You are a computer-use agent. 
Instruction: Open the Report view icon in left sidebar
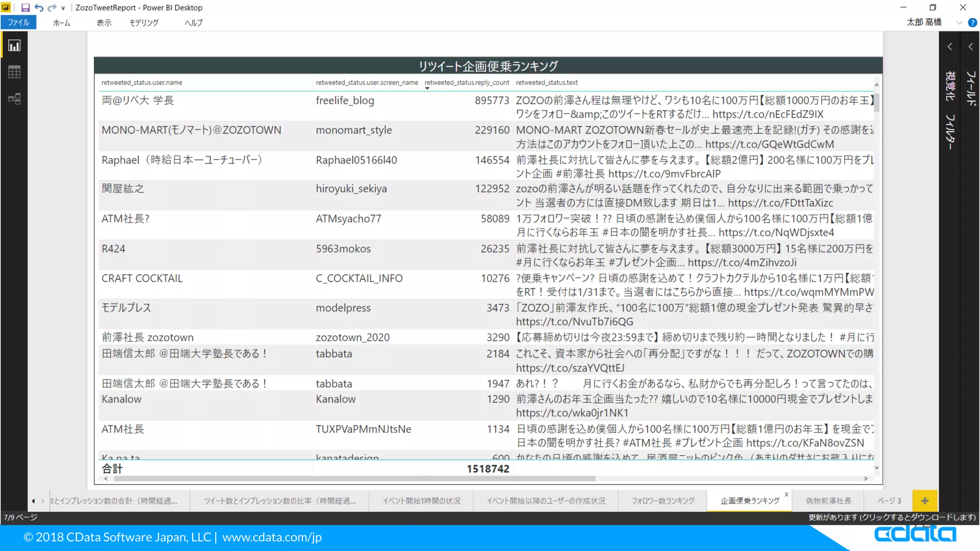[14, 45]
